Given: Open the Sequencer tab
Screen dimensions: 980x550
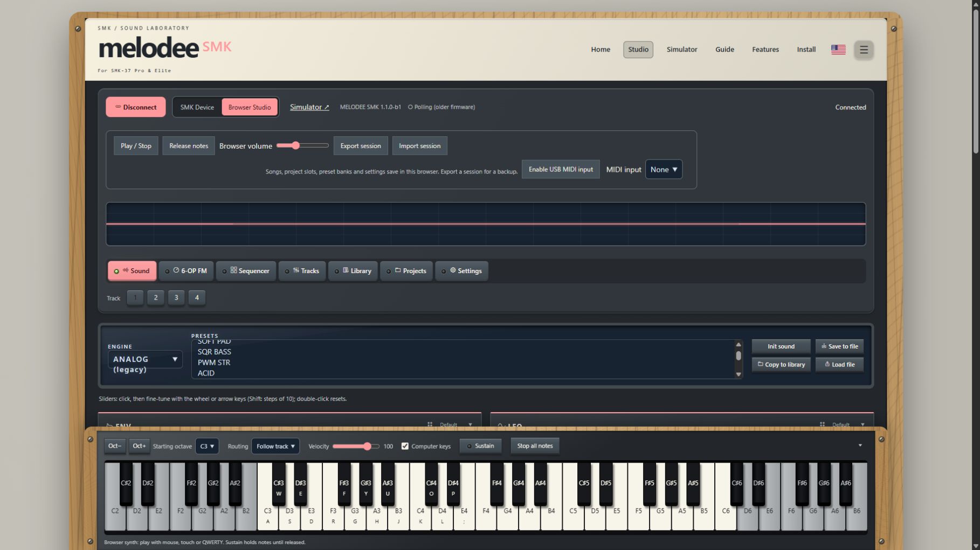Looking at the screenshot, I should 246,271.
